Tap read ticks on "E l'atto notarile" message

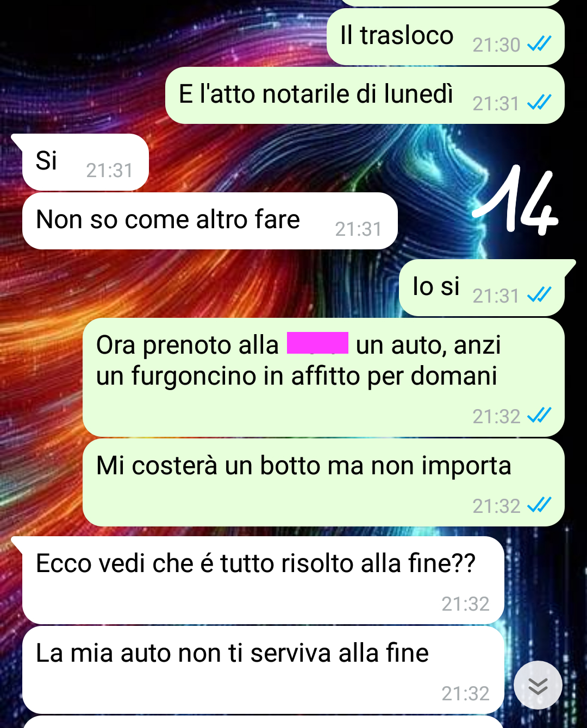[539, 102]
